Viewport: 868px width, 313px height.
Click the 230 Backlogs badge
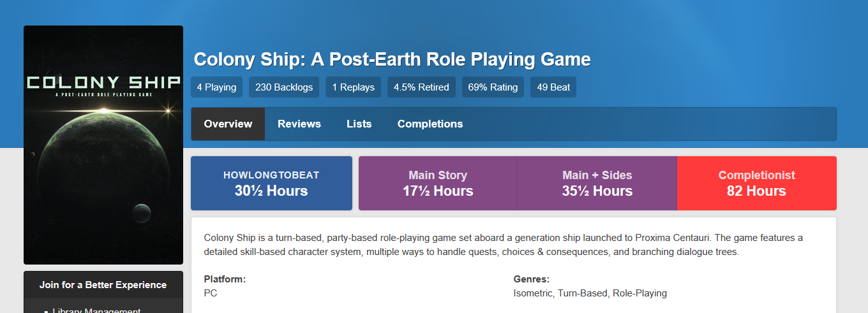284,87
